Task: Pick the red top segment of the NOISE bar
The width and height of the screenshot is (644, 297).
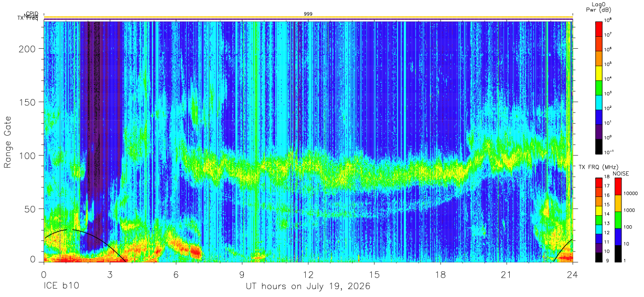Action: click(618, 186)
